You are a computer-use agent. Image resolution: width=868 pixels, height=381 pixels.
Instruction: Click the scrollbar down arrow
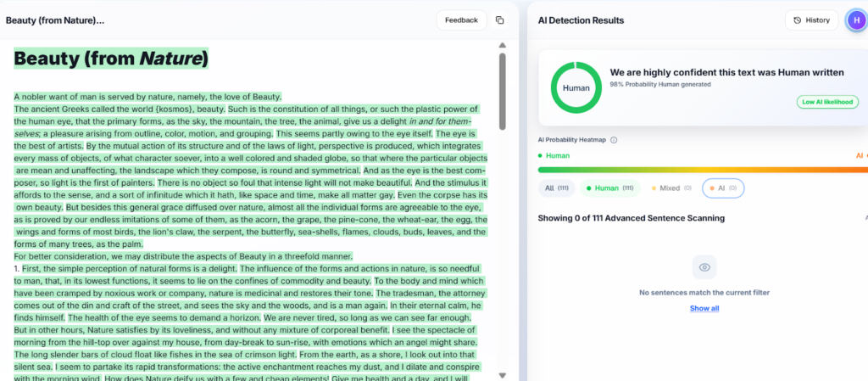coord(502,375)
